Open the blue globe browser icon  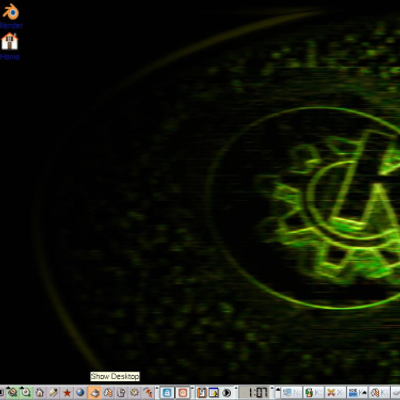click(x=80, y=393)
